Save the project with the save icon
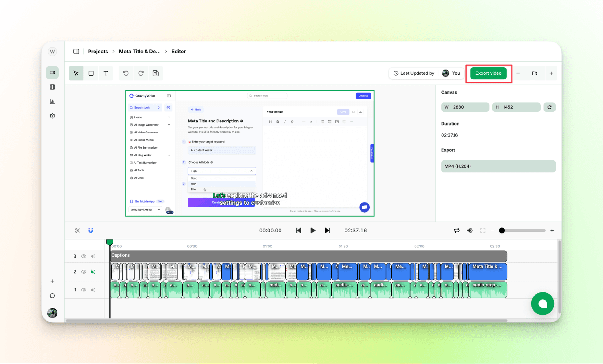603x364 pixels. (155, 73)
